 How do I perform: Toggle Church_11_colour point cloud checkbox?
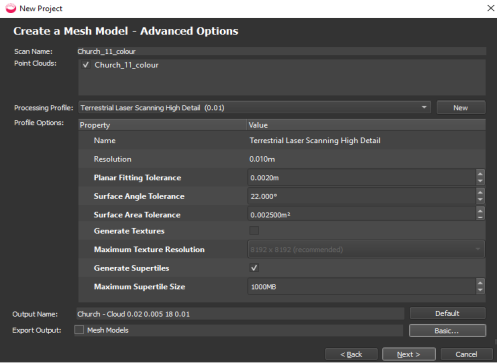86,65
